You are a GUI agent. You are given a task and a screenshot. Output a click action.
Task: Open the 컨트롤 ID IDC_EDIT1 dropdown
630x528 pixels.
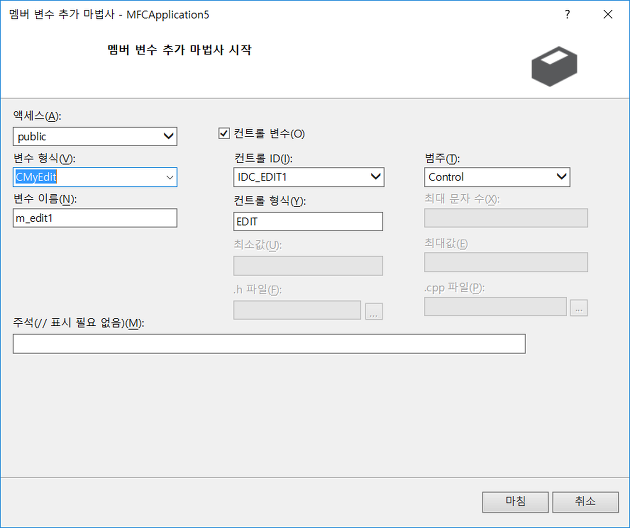coord(309,177)
